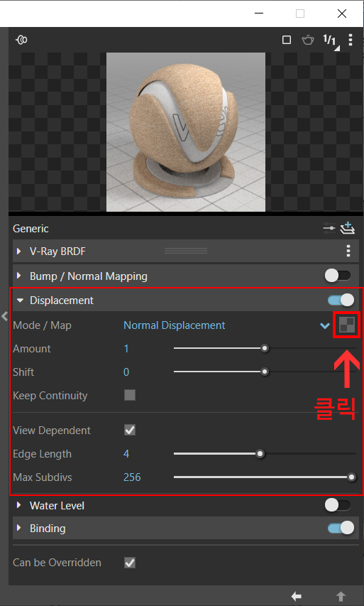Click the up arrow icon at bottom

(341, 596)
